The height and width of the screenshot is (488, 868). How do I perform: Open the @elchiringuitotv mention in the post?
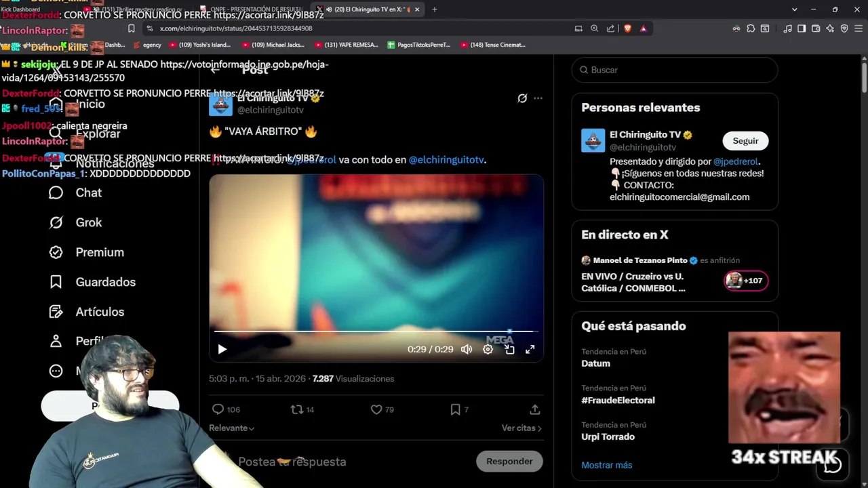coord(446,160)
